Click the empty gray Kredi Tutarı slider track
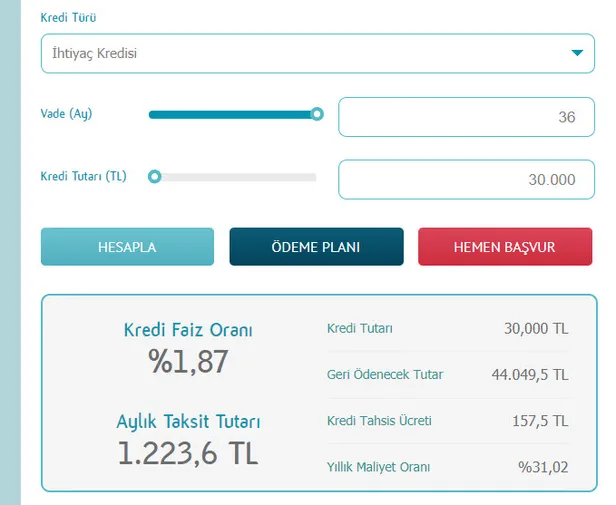The image size is (616, 505). (240, 177)
